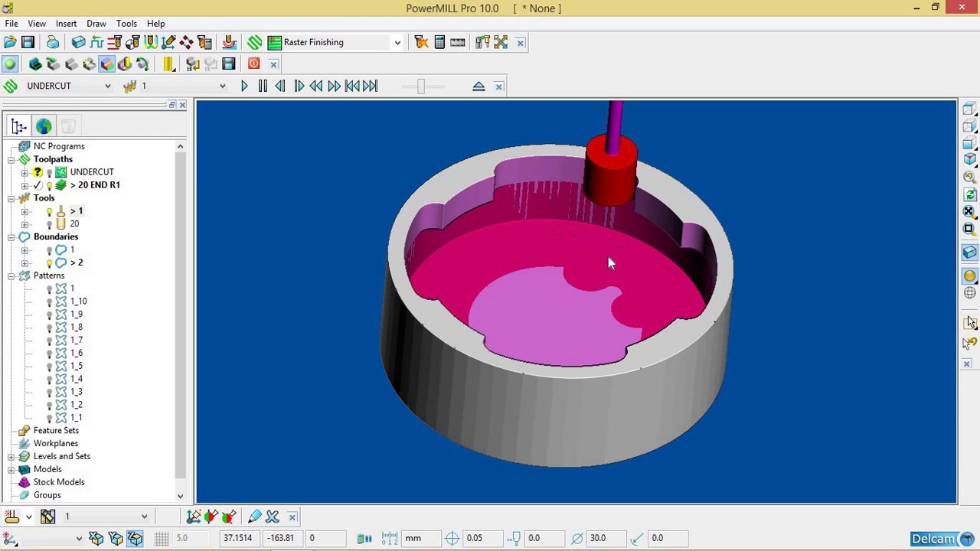Screen dimensions: 980x551
Task: Open the Toolpath Strategies icon before Raster Finishing
Action: coord(255,42)
